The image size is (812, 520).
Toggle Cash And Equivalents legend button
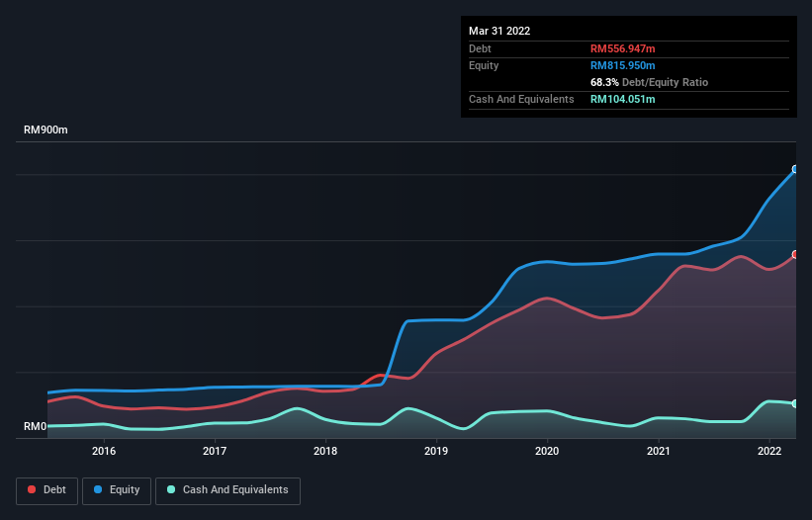(227, 490)
